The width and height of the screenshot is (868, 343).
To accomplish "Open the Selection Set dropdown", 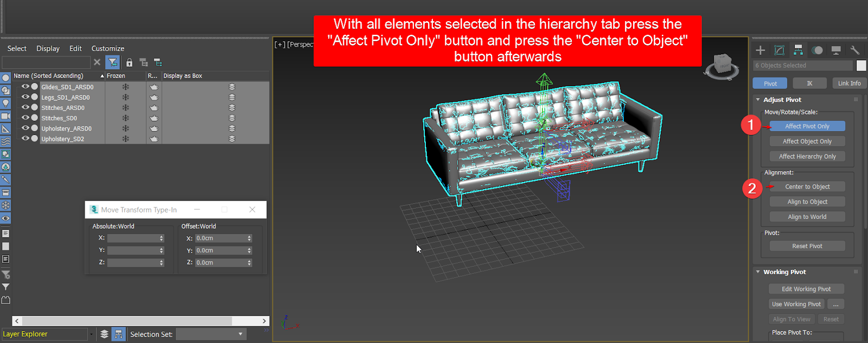I will pyautogui.click(x=210, y=334).
